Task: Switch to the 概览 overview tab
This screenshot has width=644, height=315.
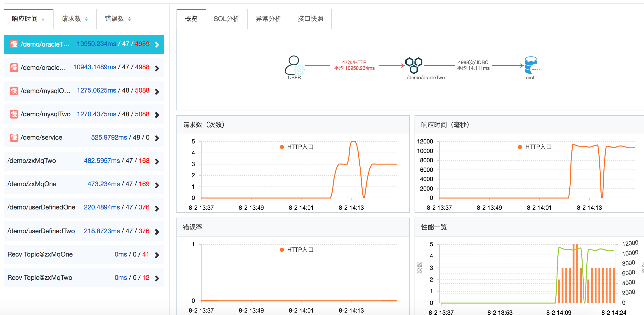Action: [191, 19]
